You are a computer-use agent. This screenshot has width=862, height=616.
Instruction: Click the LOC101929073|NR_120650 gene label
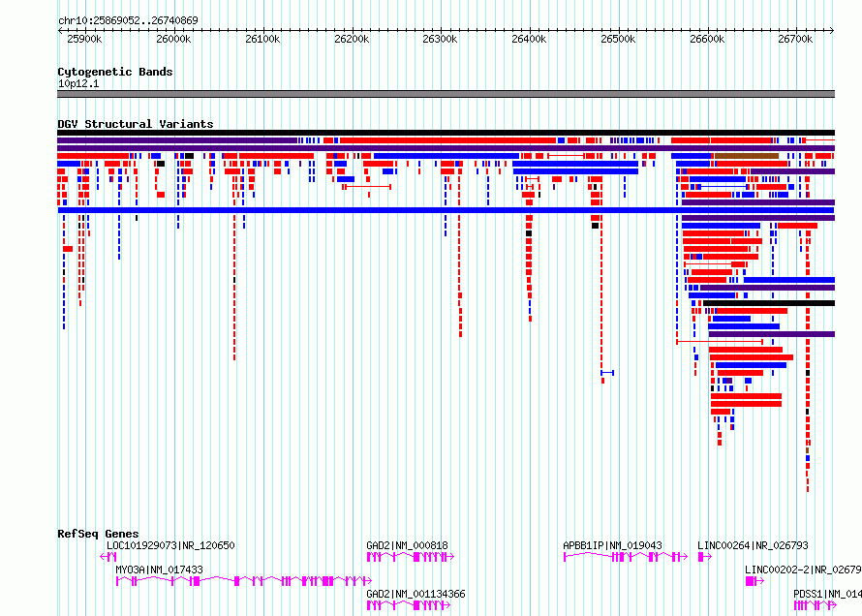click(170, 545)
